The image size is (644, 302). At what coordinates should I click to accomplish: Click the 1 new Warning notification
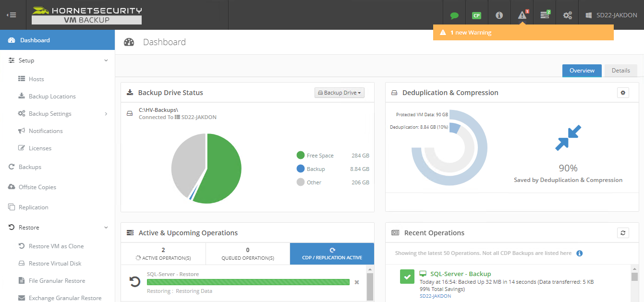pos(523,33)
